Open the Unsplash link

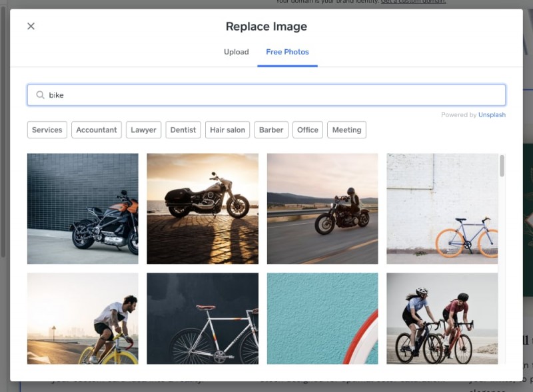492,114
